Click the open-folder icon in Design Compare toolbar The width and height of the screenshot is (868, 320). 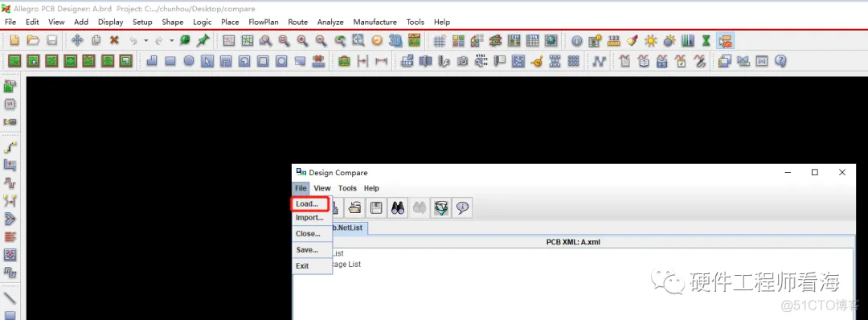pyautogui.click(x=354, y=207)
